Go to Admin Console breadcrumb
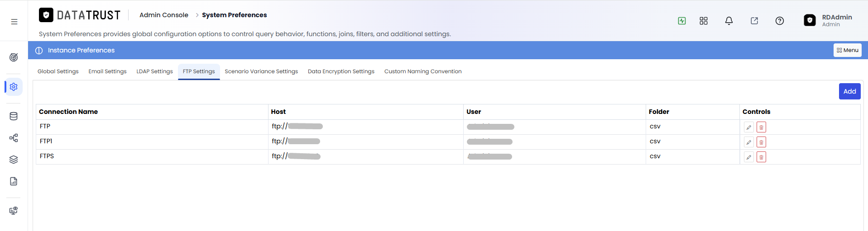The image size is (868, 231). [163, 15]
